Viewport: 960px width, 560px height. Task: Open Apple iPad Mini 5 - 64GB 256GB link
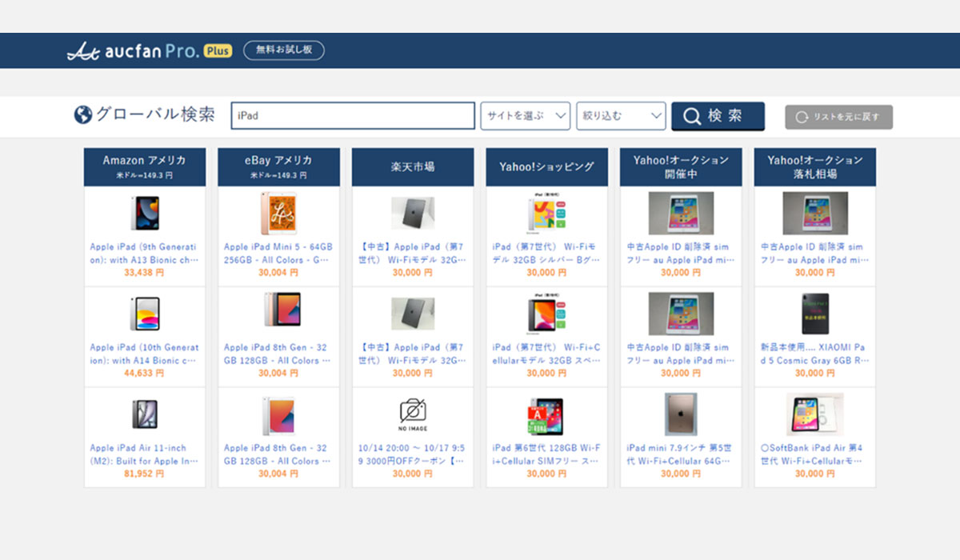[x=278, y=254]
